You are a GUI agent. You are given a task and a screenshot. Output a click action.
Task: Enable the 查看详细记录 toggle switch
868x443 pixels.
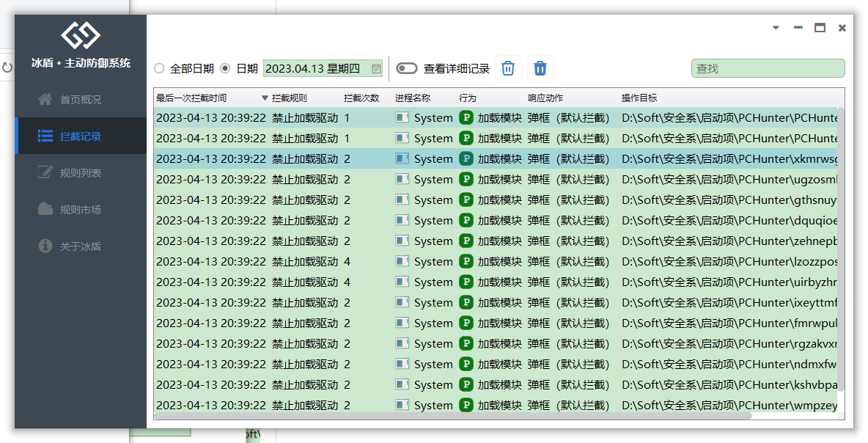(405, 67)
